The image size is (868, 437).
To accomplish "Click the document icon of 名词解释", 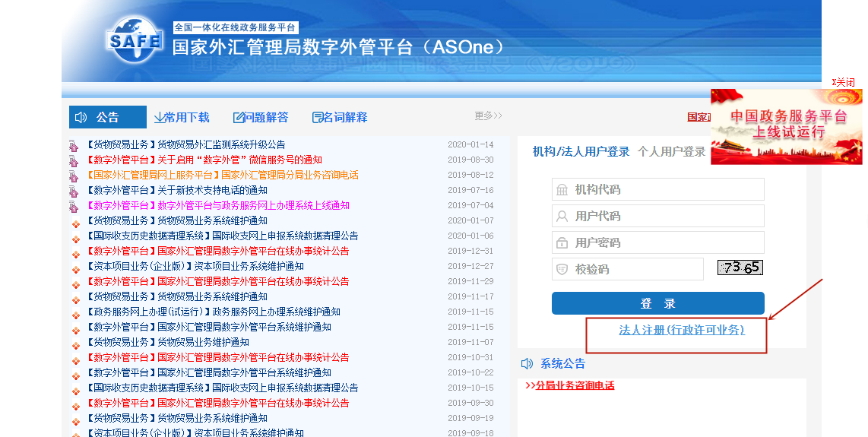I will pyautogui.click(x=317, y=117).
